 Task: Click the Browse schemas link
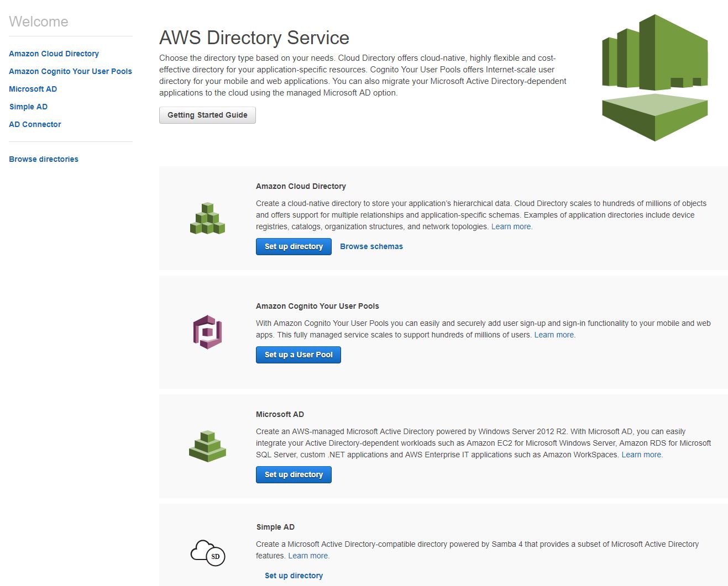click(x=371, y=246)
